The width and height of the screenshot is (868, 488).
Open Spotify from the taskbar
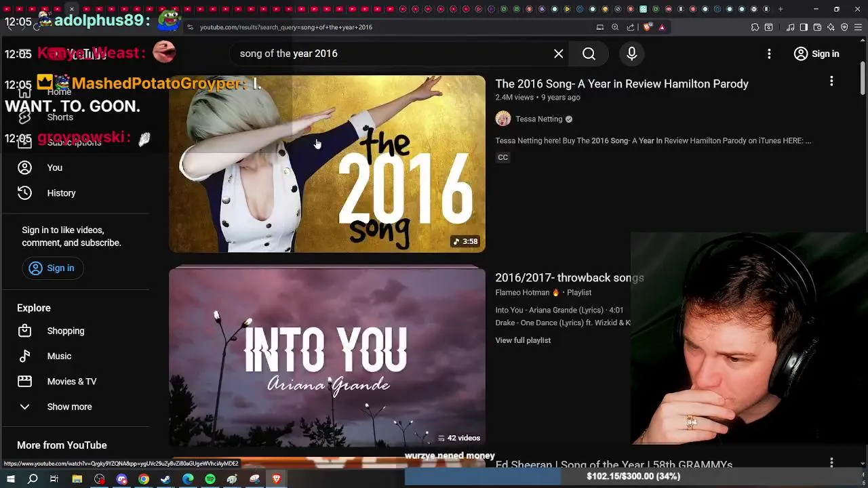[x=210, y=479]
